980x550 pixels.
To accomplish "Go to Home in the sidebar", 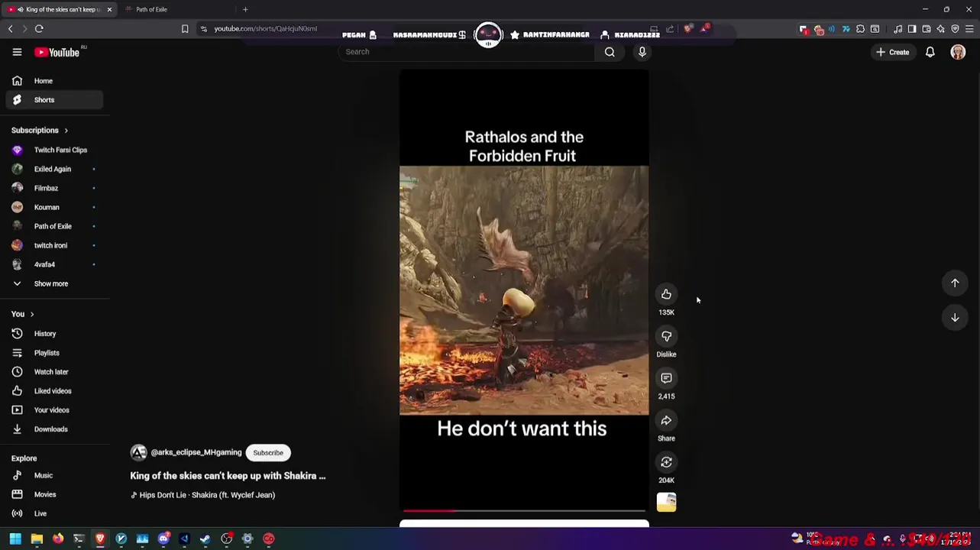I will [54, 81].
